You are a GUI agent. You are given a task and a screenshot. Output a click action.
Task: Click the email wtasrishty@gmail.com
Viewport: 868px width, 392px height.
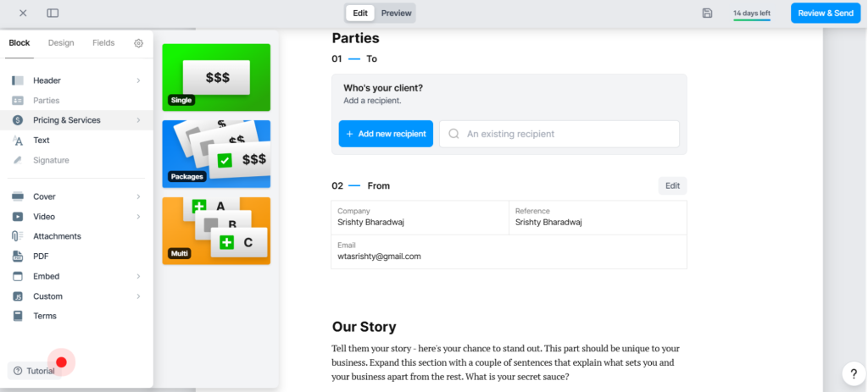(x=379, y=257)
